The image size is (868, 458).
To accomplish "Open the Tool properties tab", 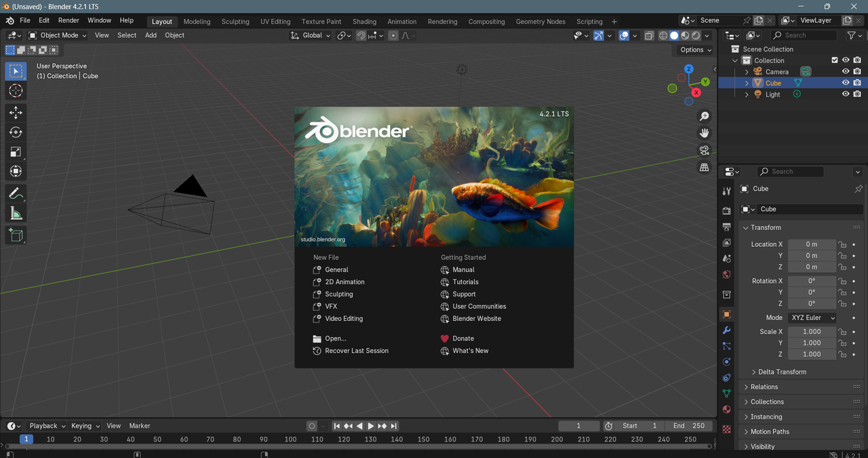I will point(726,191).
